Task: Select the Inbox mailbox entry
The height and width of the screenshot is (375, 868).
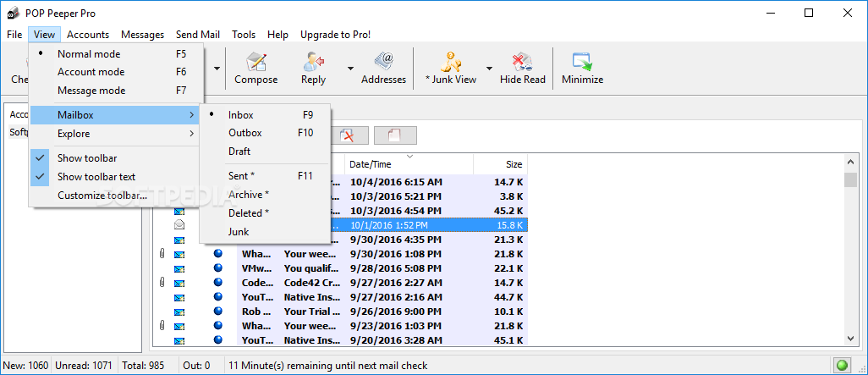Action: point(265,115)
